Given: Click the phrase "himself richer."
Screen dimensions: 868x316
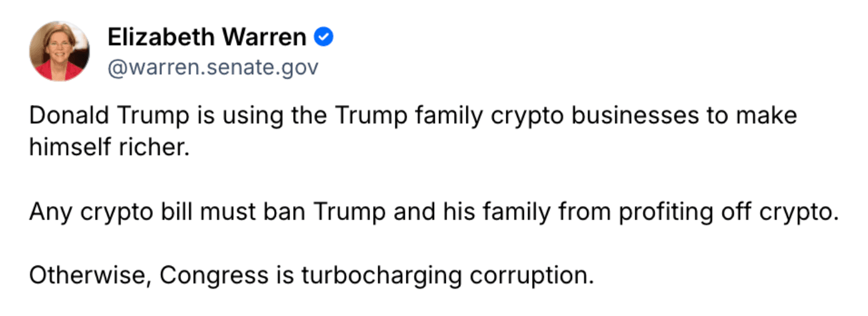Looking at the screenshot, I should pos(109,147).
